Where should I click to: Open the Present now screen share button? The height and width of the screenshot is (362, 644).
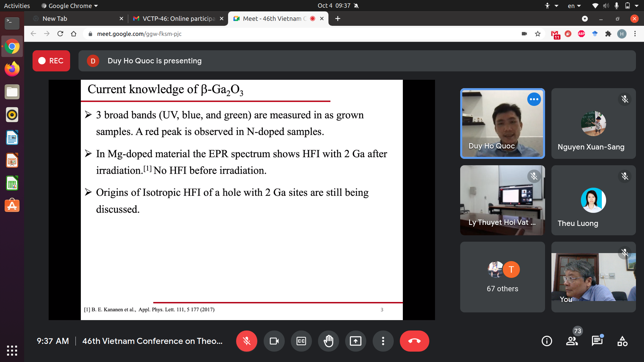click(356, 341)
